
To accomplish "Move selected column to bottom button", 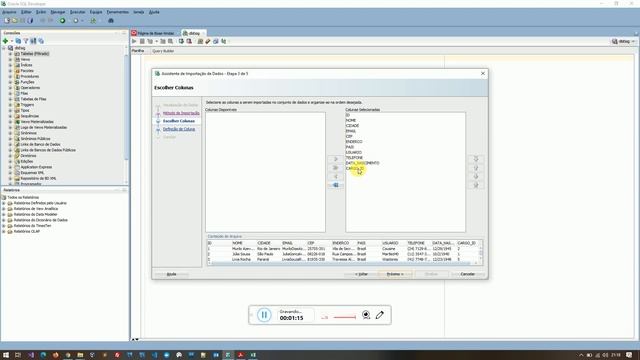I will tap(476, 185).
